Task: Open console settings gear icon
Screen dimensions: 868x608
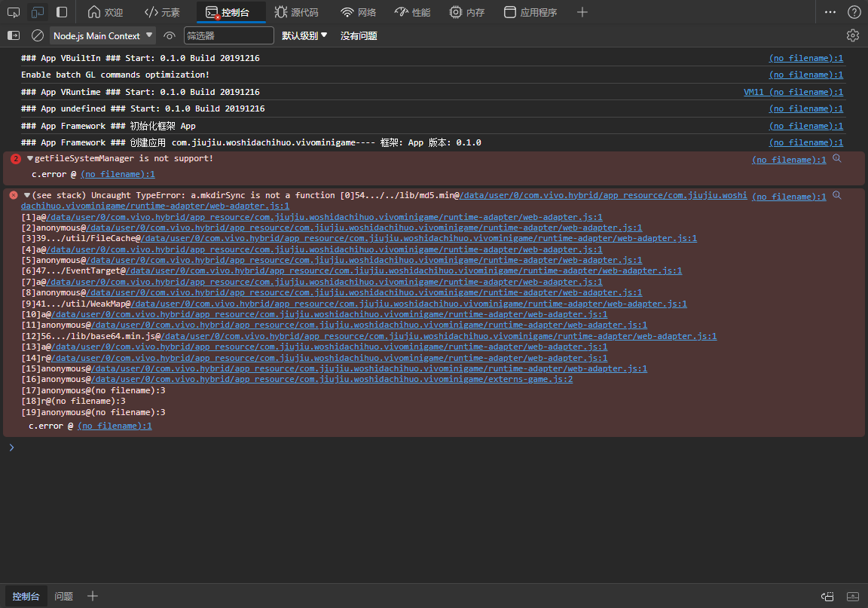Action: (852, 35)
